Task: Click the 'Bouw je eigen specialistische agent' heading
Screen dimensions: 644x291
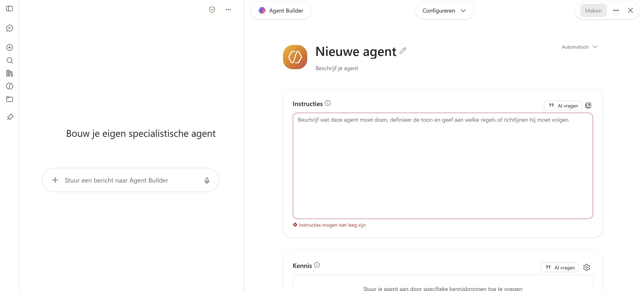Action: [x=141, y=134]
